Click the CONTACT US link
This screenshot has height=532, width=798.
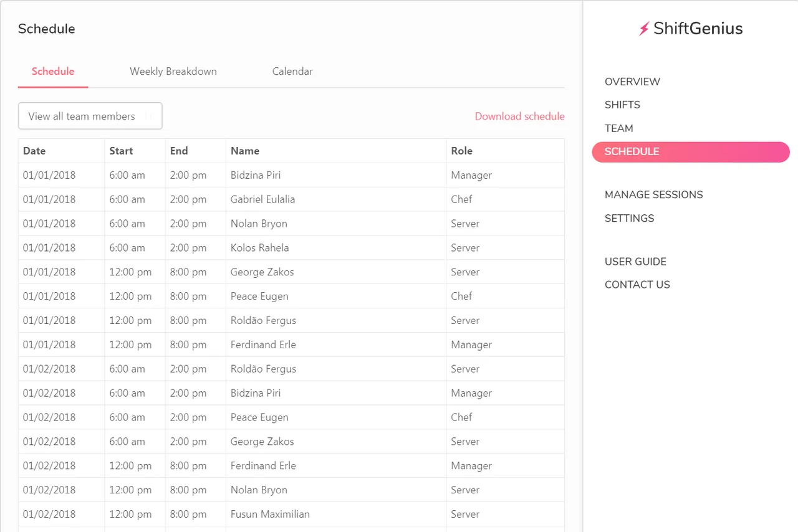[637, 285]
